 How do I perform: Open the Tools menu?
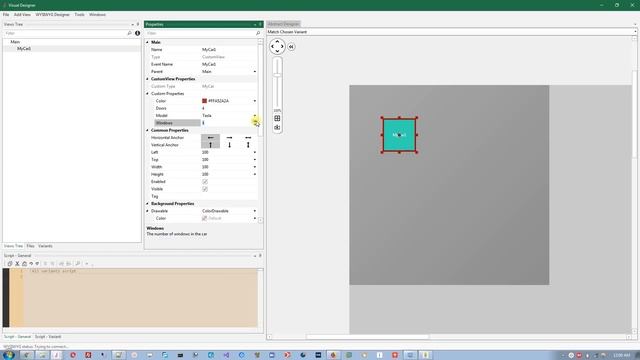click(79, 15)
